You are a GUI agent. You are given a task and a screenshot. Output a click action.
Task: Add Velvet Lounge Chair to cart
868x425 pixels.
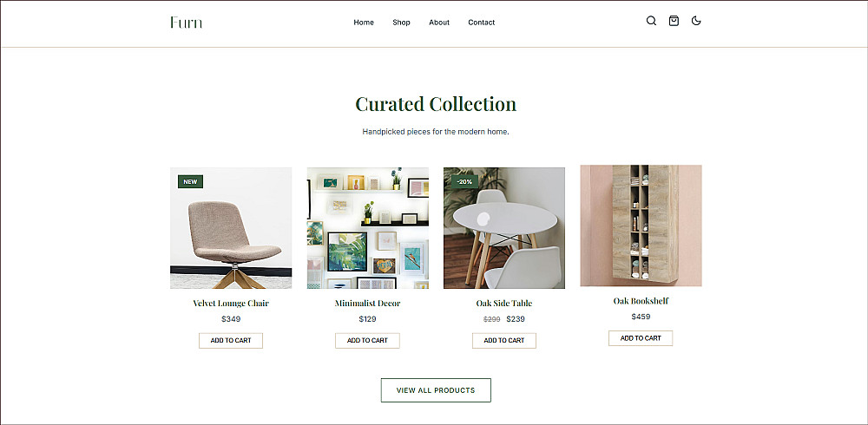tap(231, 340)
